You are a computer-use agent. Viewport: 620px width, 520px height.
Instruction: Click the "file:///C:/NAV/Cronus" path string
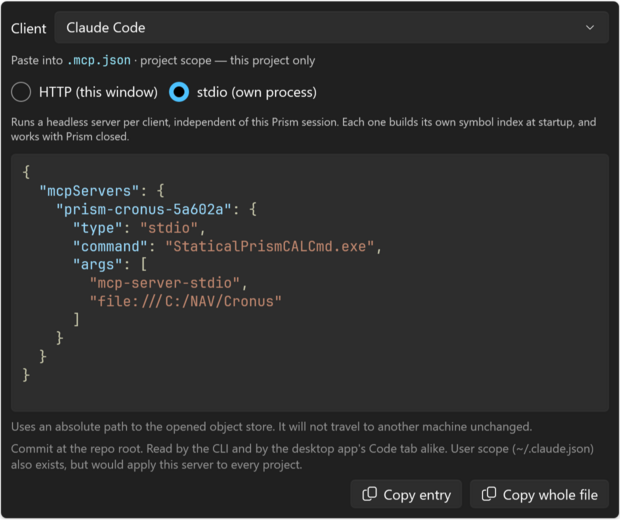pos(185,302)
